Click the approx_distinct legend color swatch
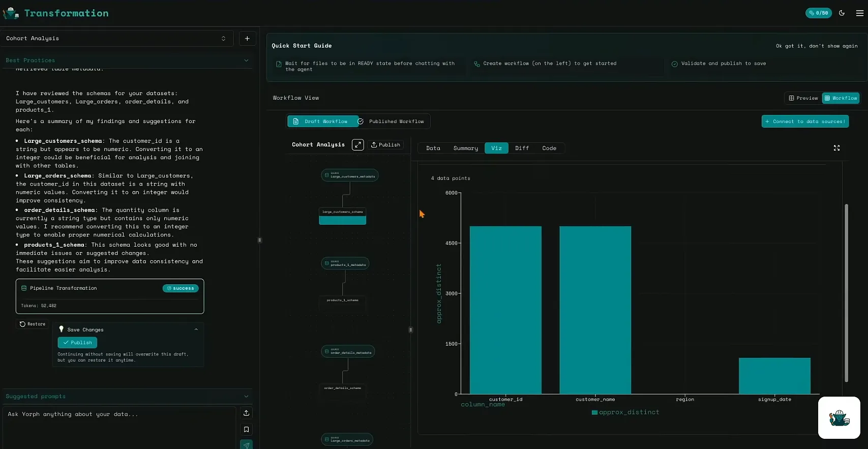The image size is (868, 449). click(594, 412)
